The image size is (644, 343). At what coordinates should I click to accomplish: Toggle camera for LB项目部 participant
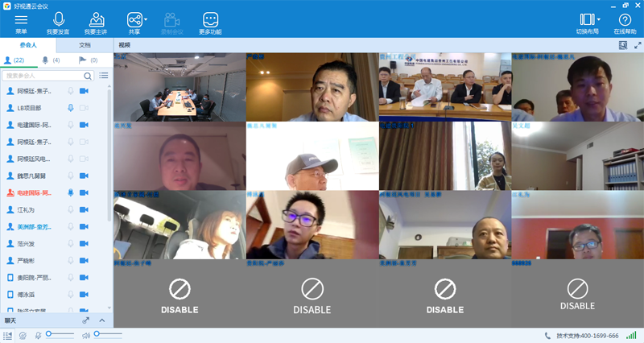85,108
